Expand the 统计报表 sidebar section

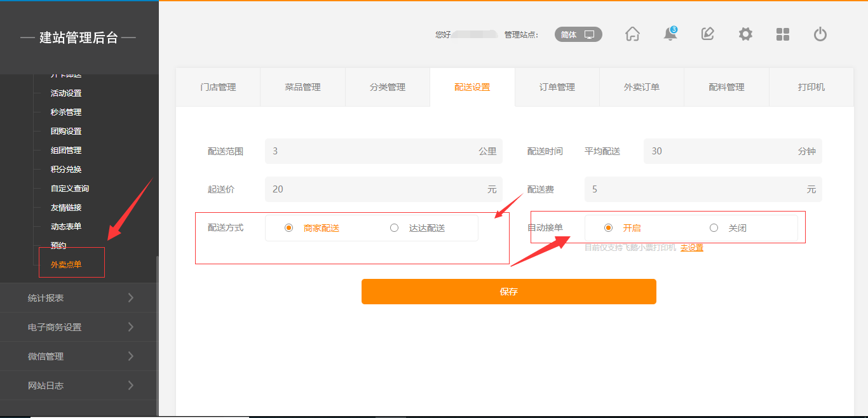pos(79,298)
